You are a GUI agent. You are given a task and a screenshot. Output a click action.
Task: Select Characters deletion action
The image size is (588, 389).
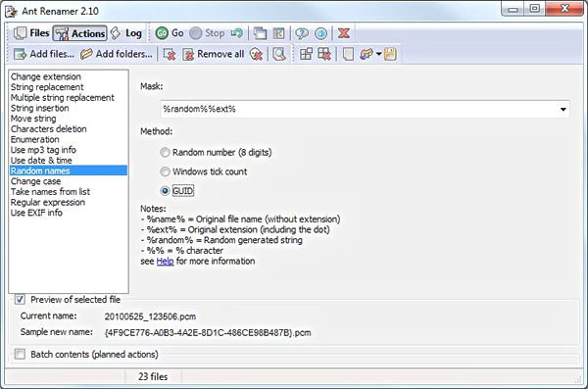(49, 129)
